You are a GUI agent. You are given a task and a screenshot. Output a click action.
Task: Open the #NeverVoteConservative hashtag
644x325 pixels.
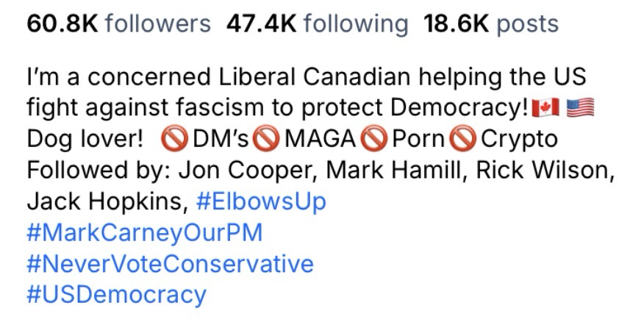click(x=170, y=264)
